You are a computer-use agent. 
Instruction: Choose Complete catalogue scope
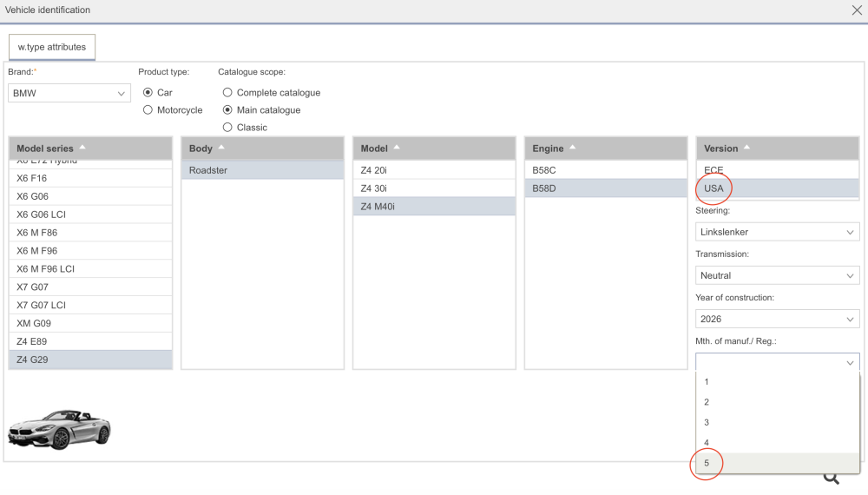(227, 92)
